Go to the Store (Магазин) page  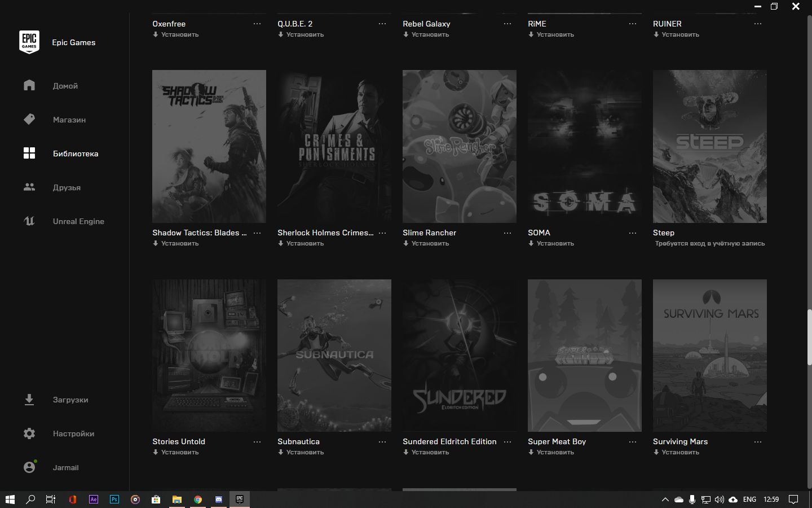pyautogui.click(x=69, y=120)
